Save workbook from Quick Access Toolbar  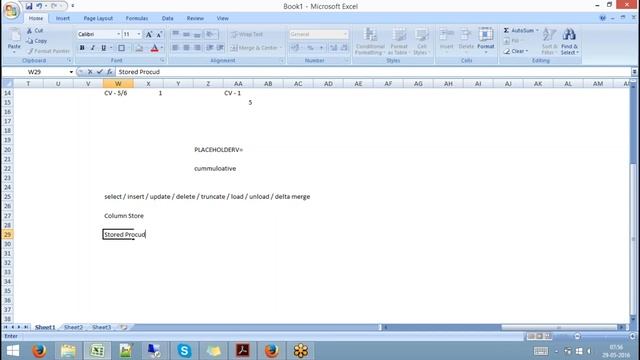[x=29, y=6]
